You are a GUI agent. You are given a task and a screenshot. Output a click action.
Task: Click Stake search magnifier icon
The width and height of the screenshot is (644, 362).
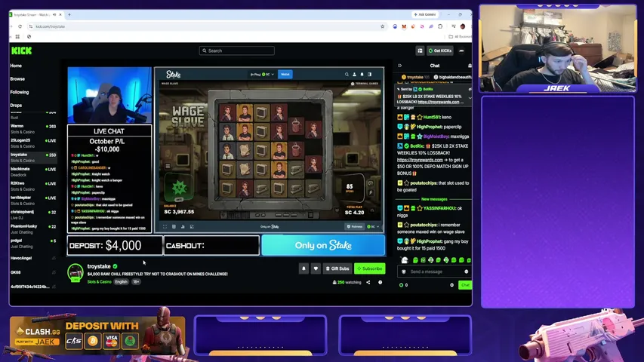(347, 75)
